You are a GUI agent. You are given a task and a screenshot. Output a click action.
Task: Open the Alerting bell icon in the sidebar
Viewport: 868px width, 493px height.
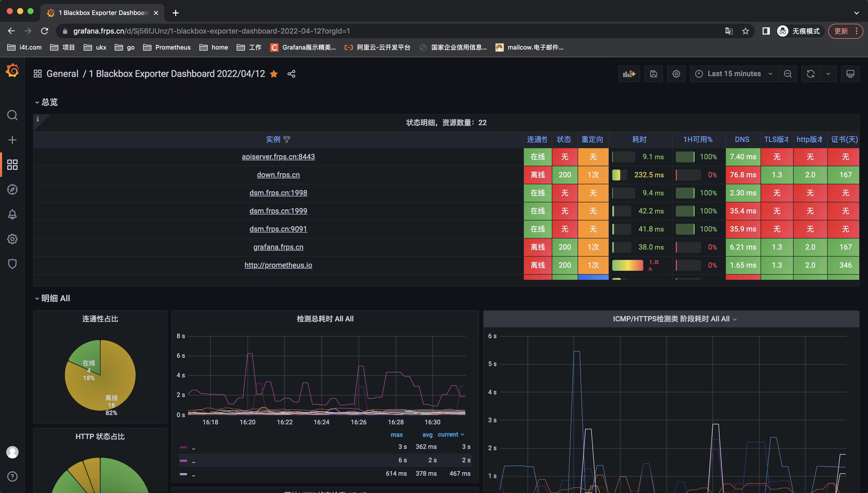point(12,214)
